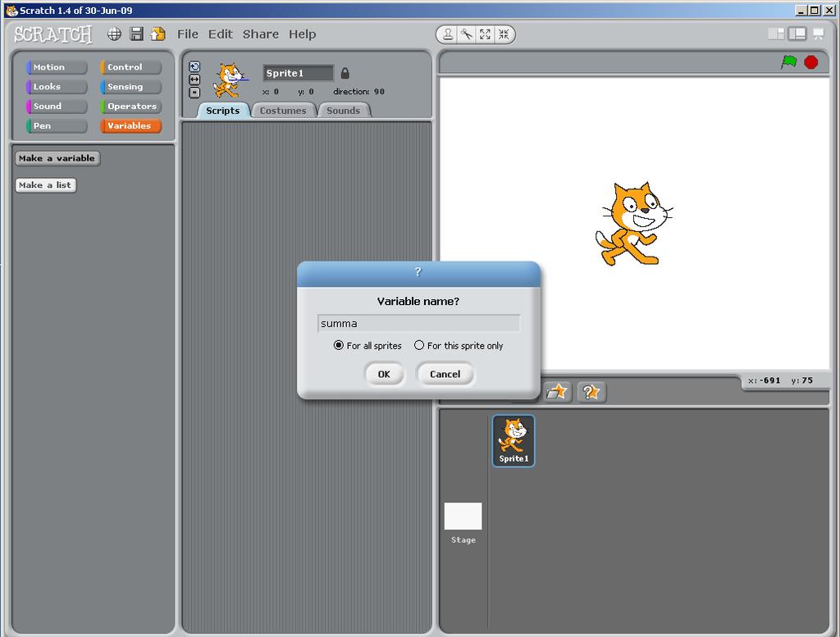840x637 pixels.
Task: Select the shrink sprite tool
Action: click(504, 34)
